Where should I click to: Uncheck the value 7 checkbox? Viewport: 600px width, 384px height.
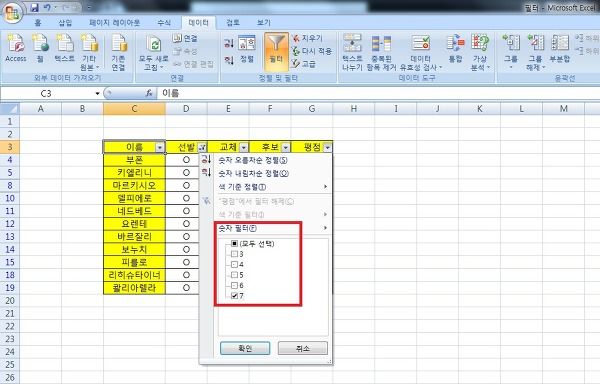click(235, 296)
